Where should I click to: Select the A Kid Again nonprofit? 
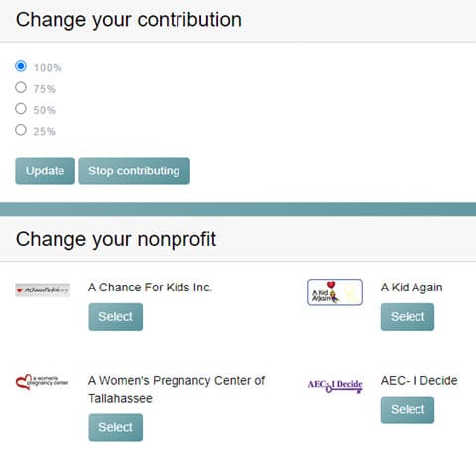(408, 317)
